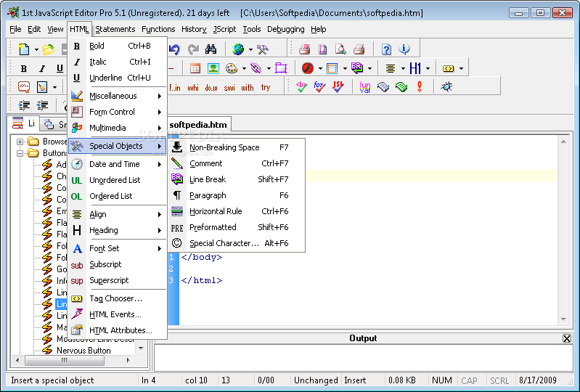This screenshot has height=392, width=580.
Task: Insert image using the picture icon
Action: (213, 68)
